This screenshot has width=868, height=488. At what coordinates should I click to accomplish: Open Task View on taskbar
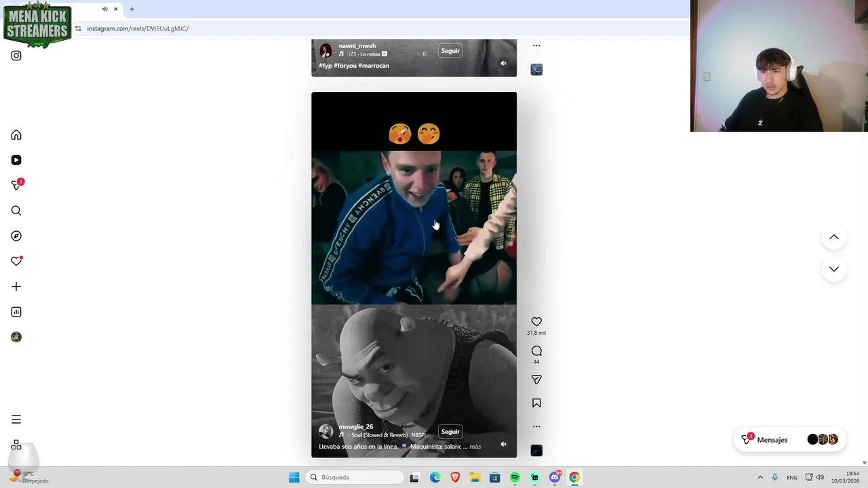click(x=414, y=478)
